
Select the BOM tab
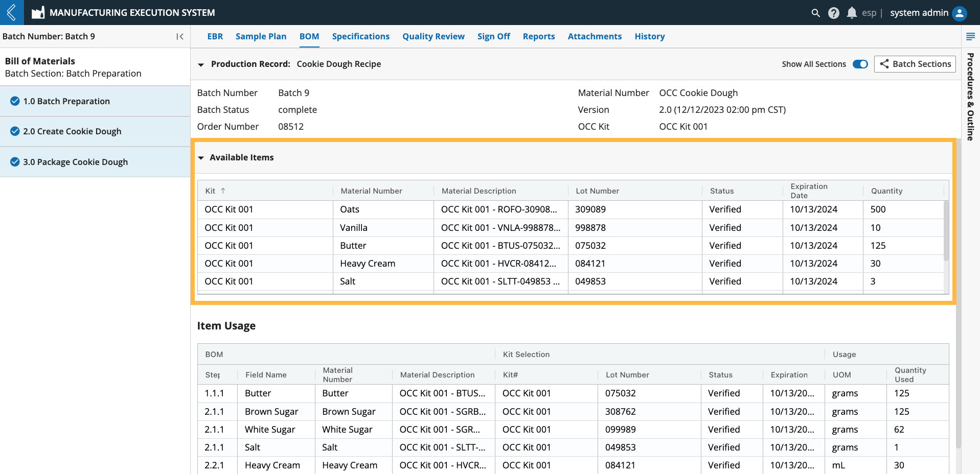pos(309,36)
